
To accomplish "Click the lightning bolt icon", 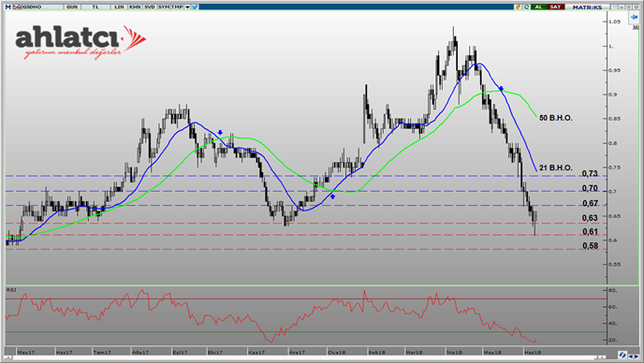I will coord(519,7).
